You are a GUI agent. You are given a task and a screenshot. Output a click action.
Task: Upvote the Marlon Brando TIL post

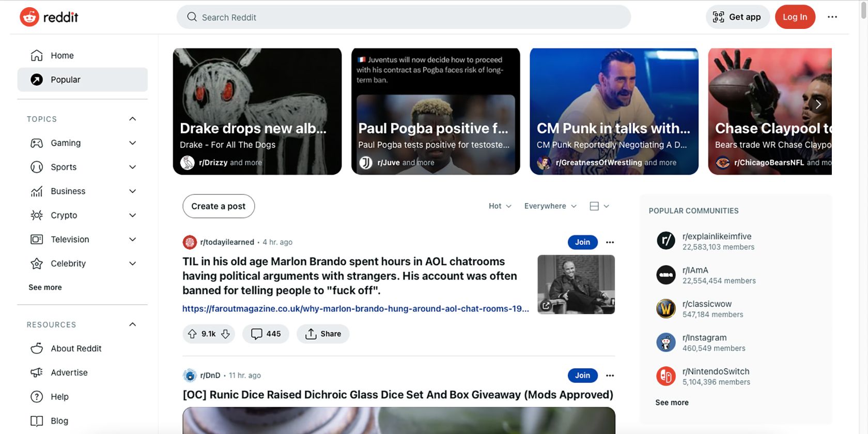(192, 334)
